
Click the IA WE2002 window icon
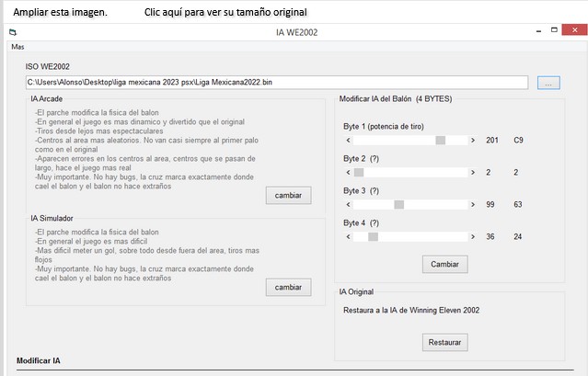[13, 32]
